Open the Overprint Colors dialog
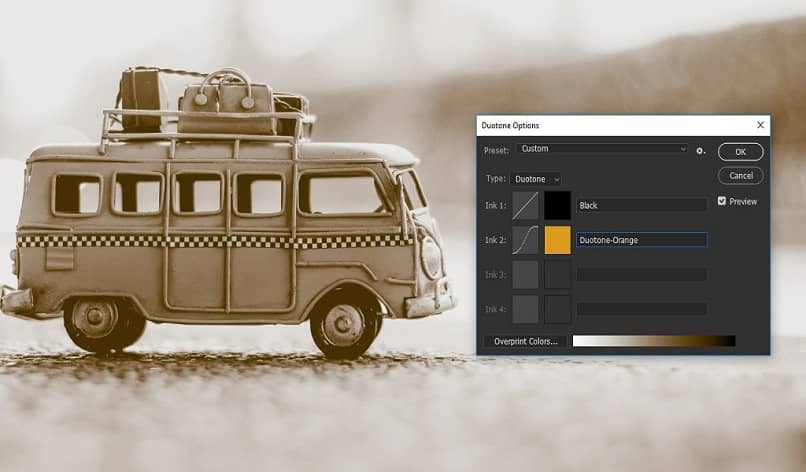The height and width of the screenshot is (472, 806). pyautogui.click(x=525, y=341)
